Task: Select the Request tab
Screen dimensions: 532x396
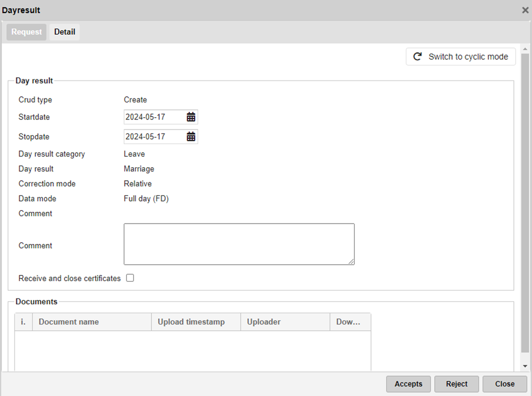Action: pos(26,32)
